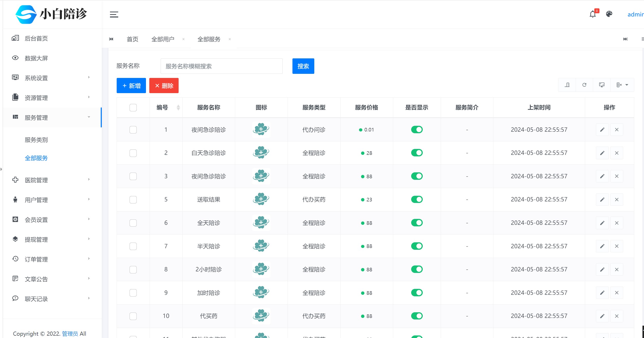This screenshot has width=644, height=338.
Task: Click the 小白陪诊 logo
Action: point(51,14)
